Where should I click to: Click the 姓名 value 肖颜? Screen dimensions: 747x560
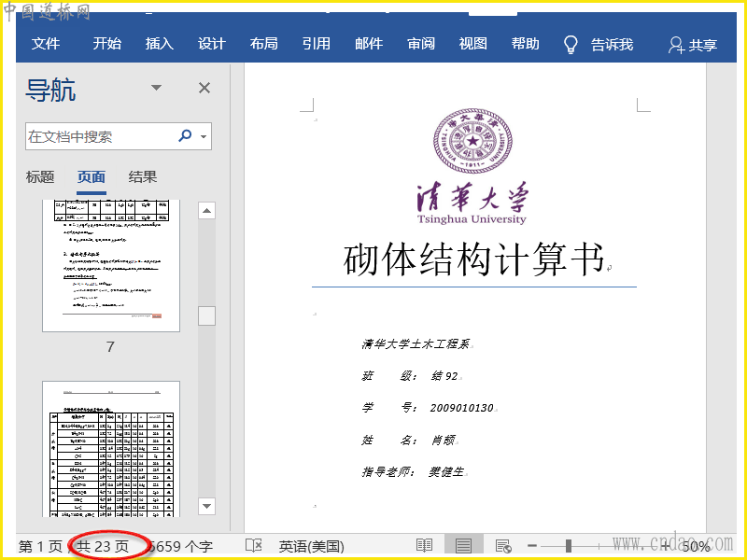(443, 440)
